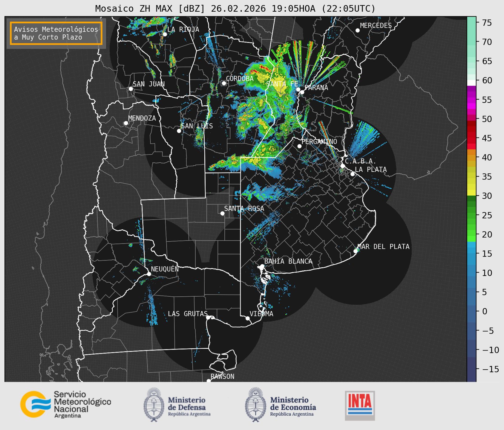
Task: Click the MAR DEL PLATA marker dot
Action: 356,251
